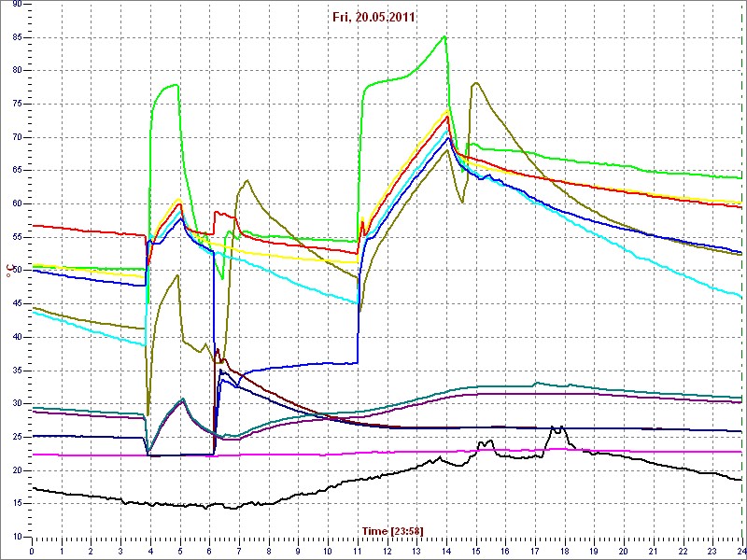The image size is (747, 560).
Task: Click hour 16 on the time axis
Action: [x=505, y=549]
